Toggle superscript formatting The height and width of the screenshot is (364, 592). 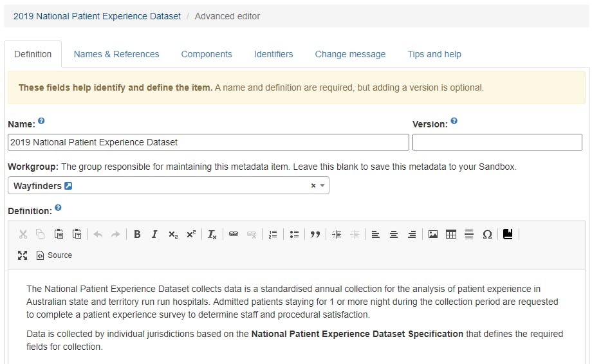tap(191, 235)
